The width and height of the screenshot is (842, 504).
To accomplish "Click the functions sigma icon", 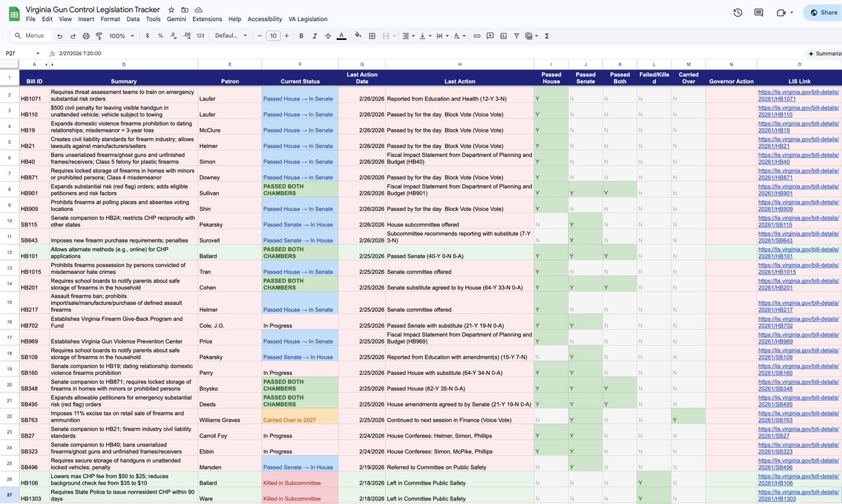I will (547, 36).
